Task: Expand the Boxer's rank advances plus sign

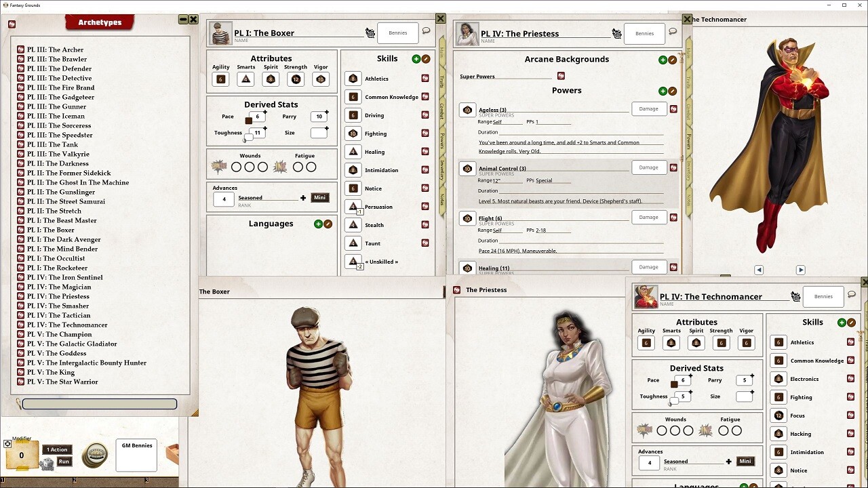Action: (303, 198)
